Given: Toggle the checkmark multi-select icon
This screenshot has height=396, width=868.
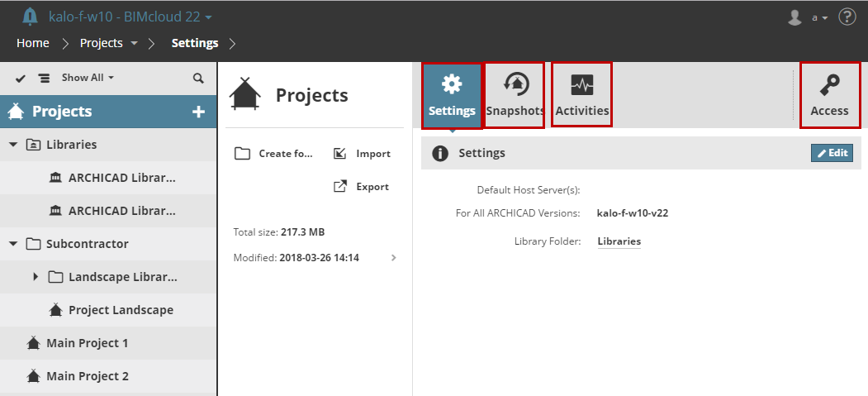Looking at the screenshot, I should [21, 78].
